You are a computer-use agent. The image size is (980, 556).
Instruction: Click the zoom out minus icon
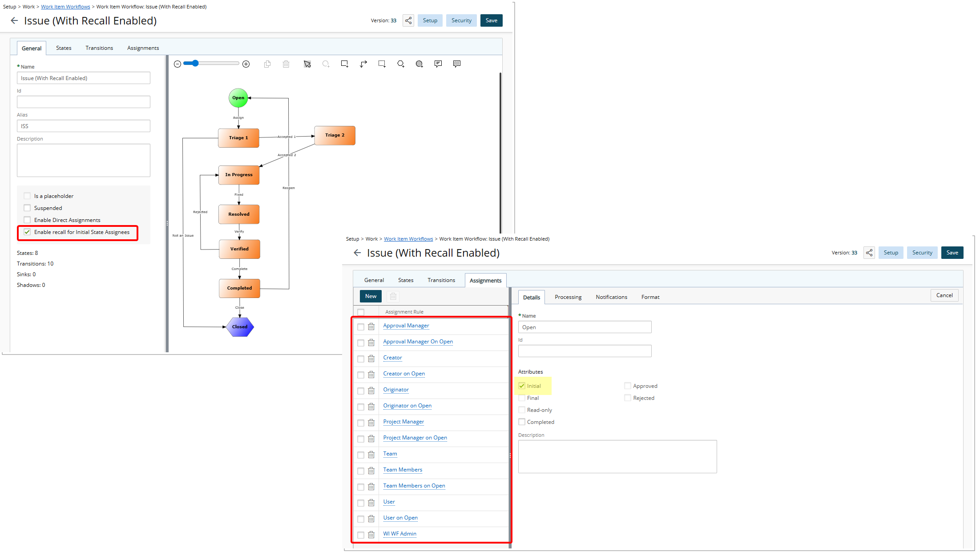point(177,64)
